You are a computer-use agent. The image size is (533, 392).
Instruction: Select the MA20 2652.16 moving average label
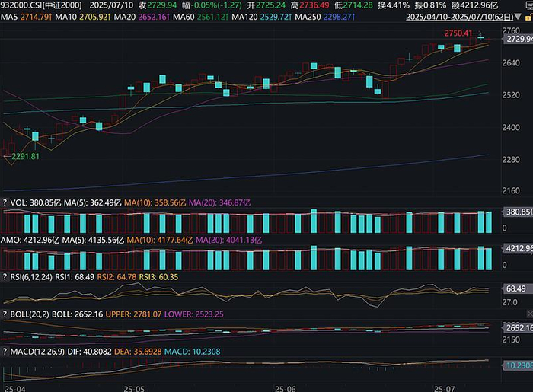click(142, 17)
